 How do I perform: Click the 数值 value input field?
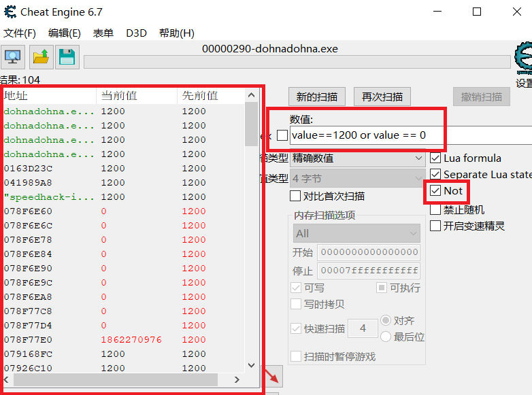tap(408, 135)
